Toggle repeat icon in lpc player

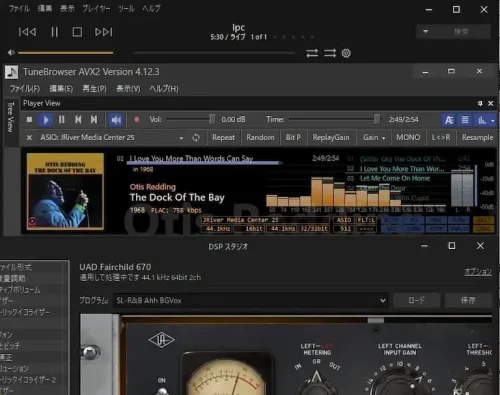[x=312, y=53]
